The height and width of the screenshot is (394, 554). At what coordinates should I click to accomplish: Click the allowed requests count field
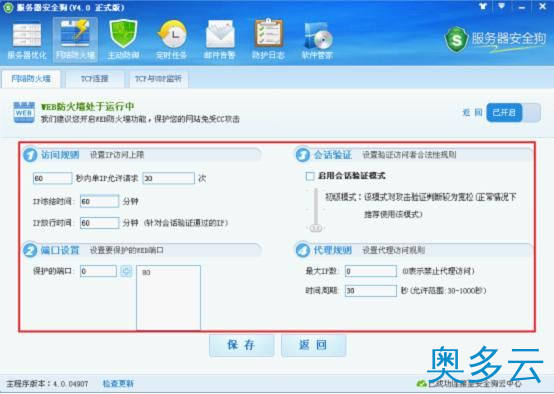tap(169, 178)
